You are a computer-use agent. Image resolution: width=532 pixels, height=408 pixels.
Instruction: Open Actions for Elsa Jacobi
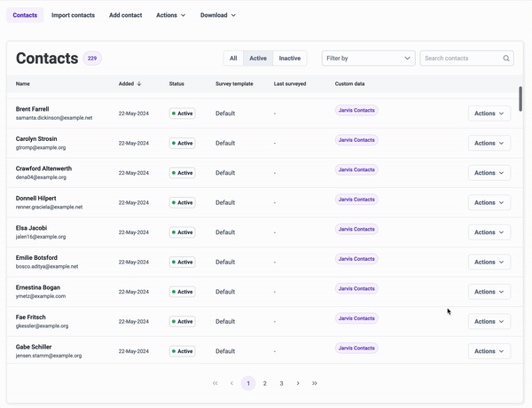pyautogui.click(x=489, y=232)
